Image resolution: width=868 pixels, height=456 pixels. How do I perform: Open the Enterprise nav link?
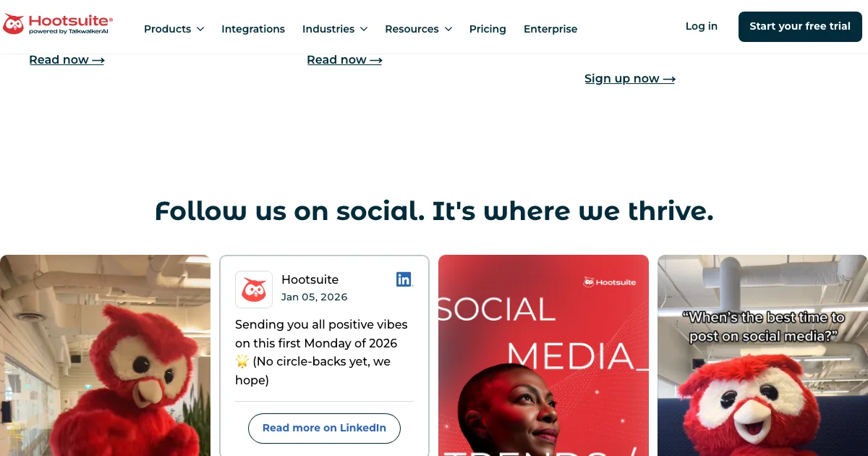click(x=550, y=29)
